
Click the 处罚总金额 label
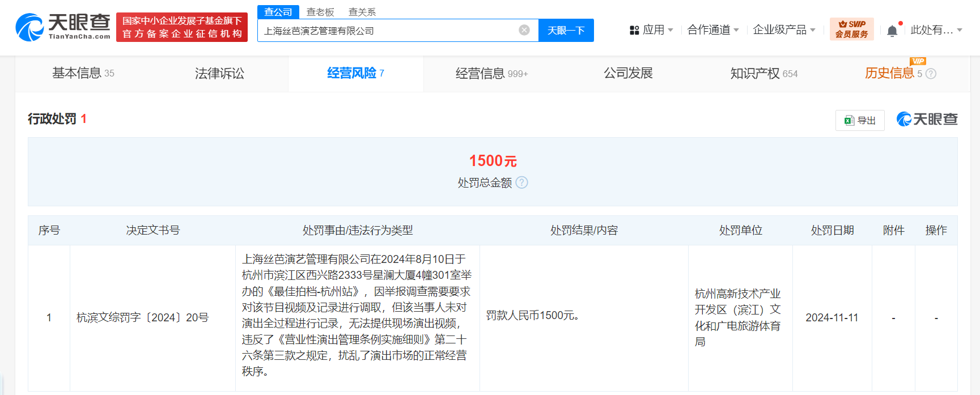485,182
